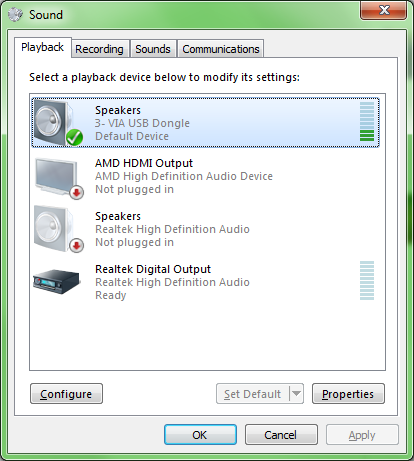Select the Playback tab
The image size is (414, 461).
click(43, 47)
